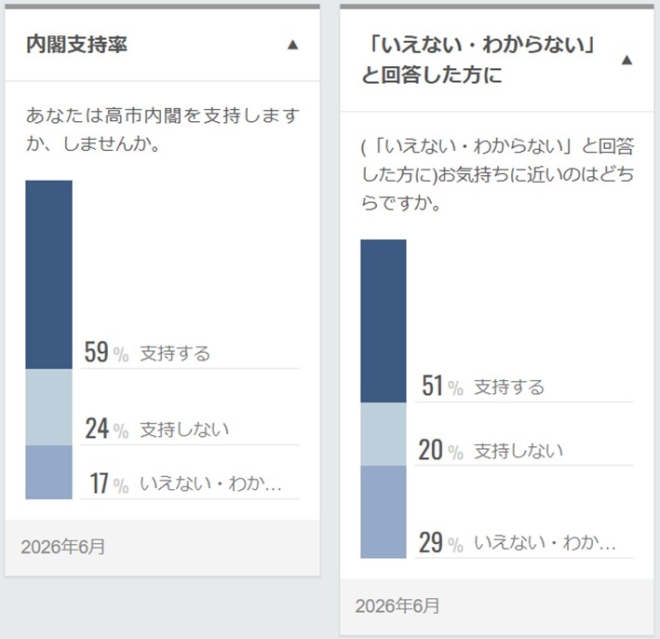Collapse the 内閣支持率 panel triangle

293,45
